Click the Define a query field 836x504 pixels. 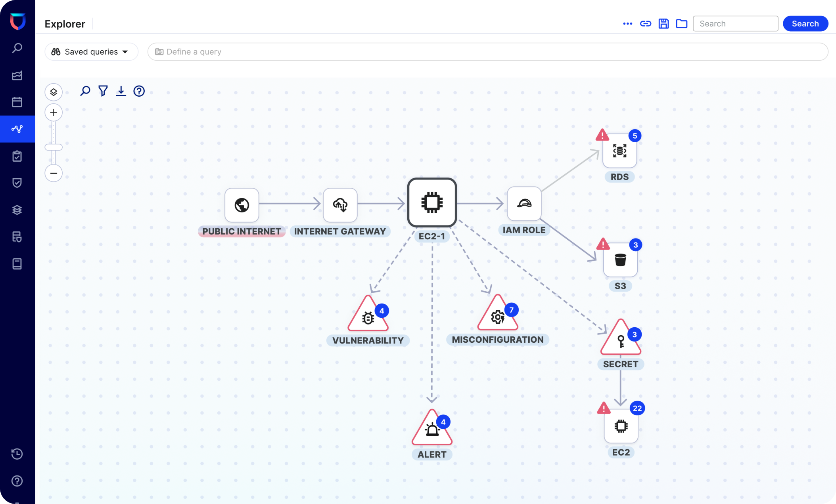488,52
